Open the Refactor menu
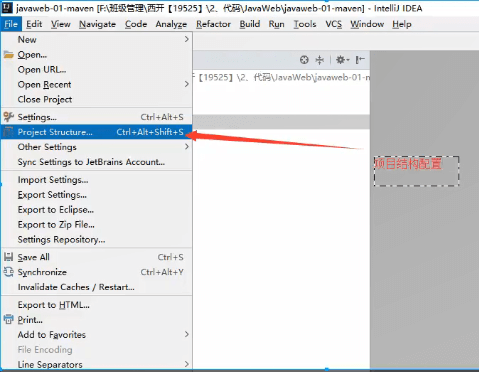Image resolution: width=479 pixels, height=372 pixels. point(213,24)
